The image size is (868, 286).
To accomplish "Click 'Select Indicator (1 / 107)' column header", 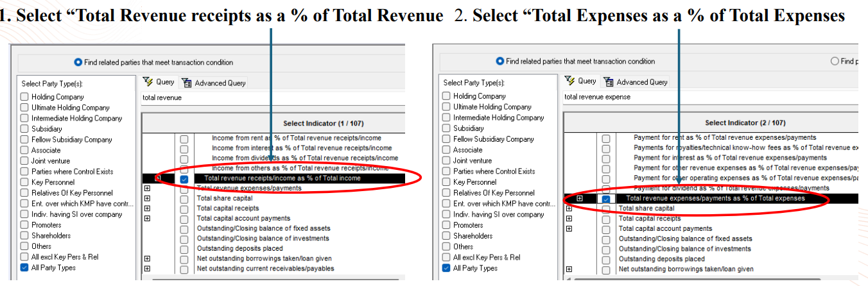I will [323, 123].
